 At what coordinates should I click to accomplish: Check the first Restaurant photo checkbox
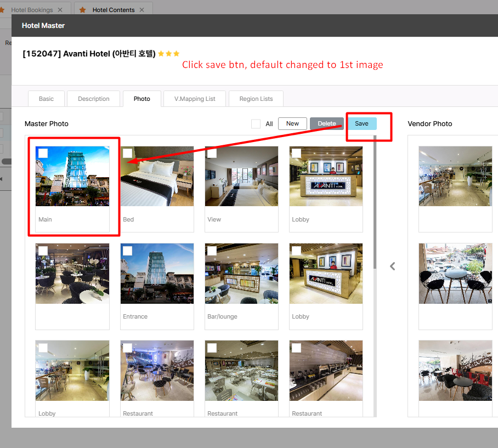coord(127,348)
